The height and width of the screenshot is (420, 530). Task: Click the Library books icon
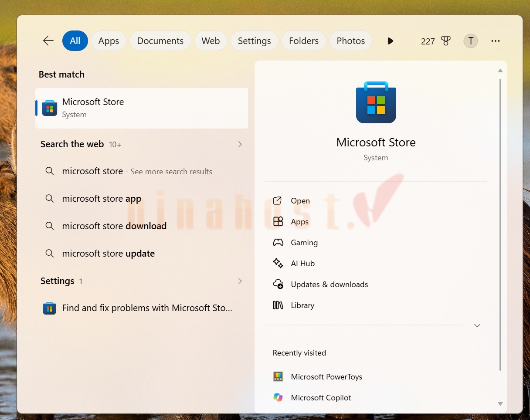278,305
